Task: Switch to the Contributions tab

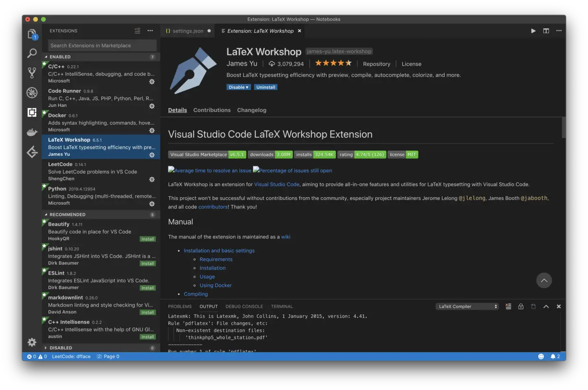Action: click(x=211, y=109)
